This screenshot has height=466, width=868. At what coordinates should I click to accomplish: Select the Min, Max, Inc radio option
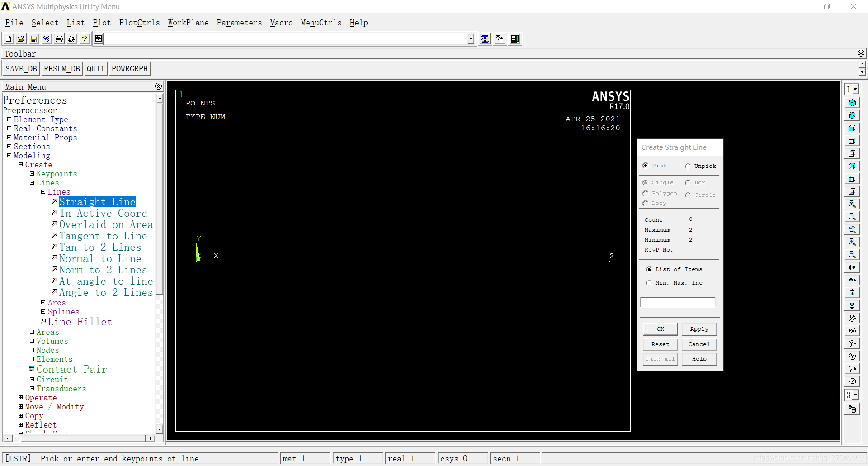point(649,283)
